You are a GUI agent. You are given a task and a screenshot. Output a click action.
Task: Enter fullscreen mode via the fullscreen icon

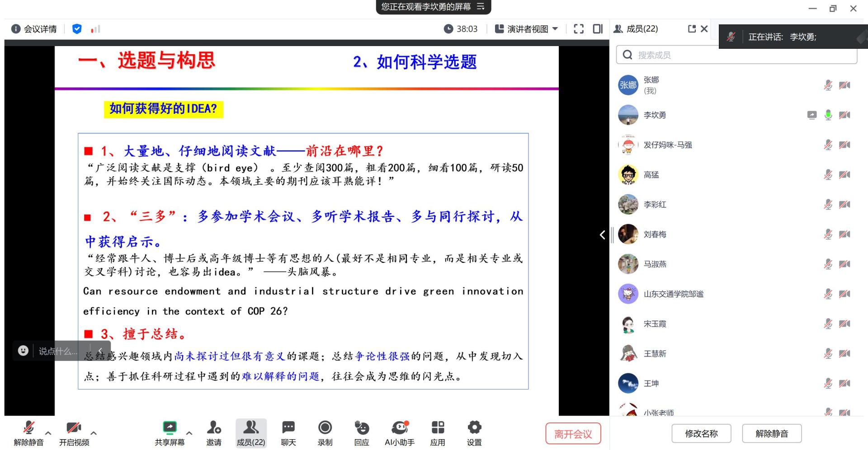pos(579,29)
